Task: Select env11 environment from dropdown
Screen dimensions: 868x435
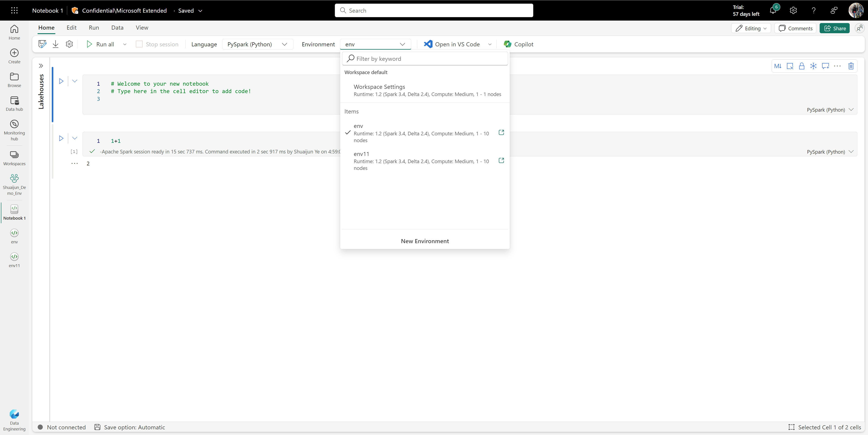Action: [x=361, y=154]
